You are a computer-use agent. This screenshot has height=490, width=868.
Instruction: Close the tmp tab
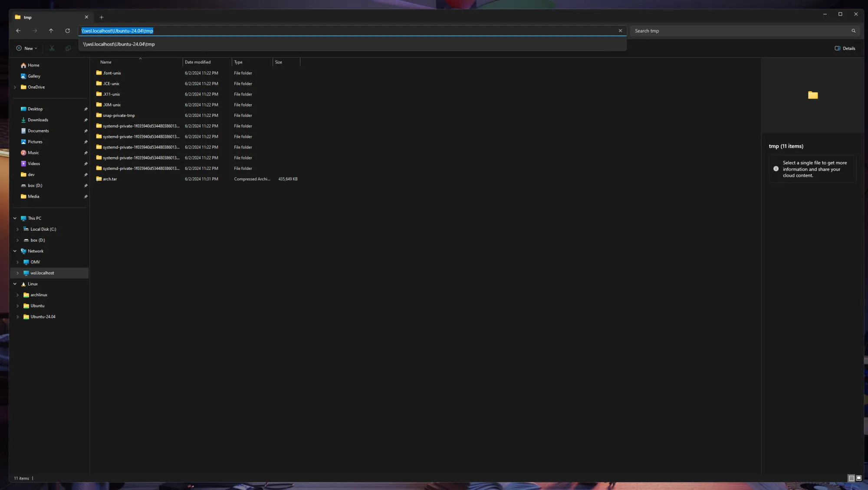click(x=86, y=17)
